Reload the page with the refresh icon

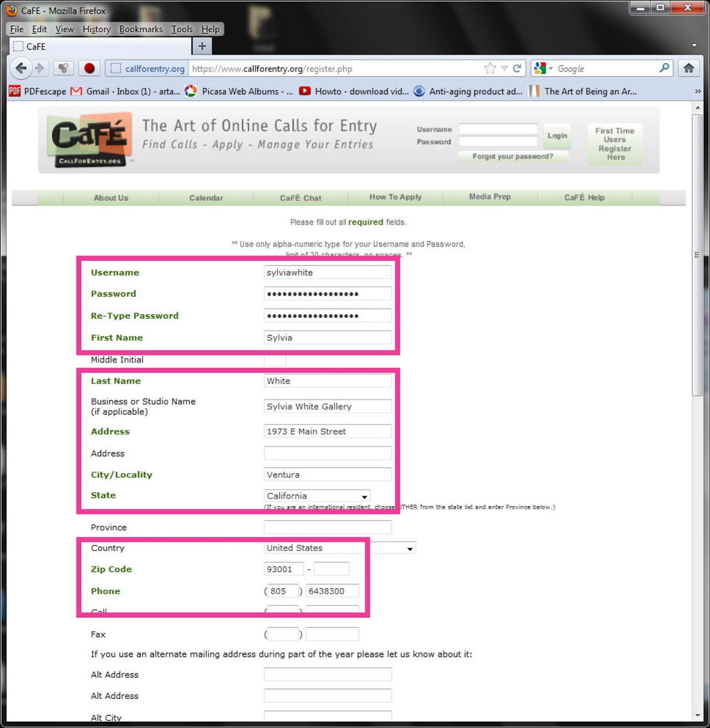click(517, 69)
